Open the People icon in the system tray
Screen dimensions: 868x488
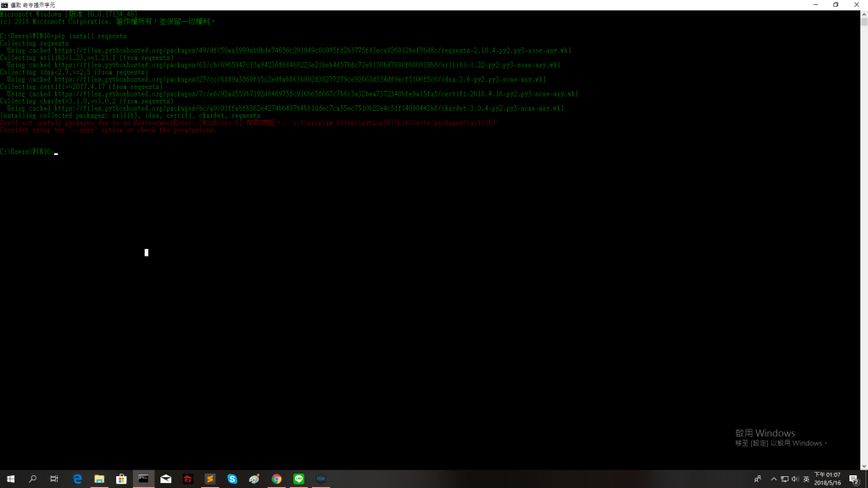757,480
